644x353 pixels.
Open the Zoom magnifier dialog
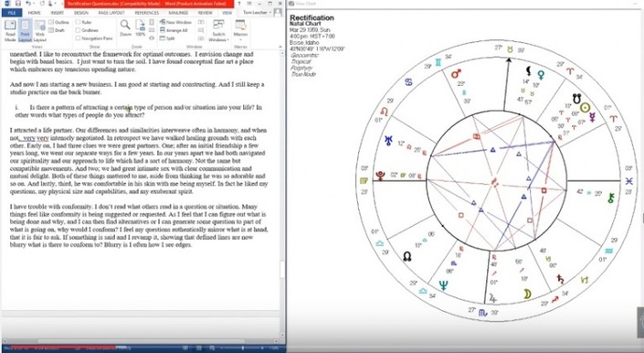click(125, 28)
